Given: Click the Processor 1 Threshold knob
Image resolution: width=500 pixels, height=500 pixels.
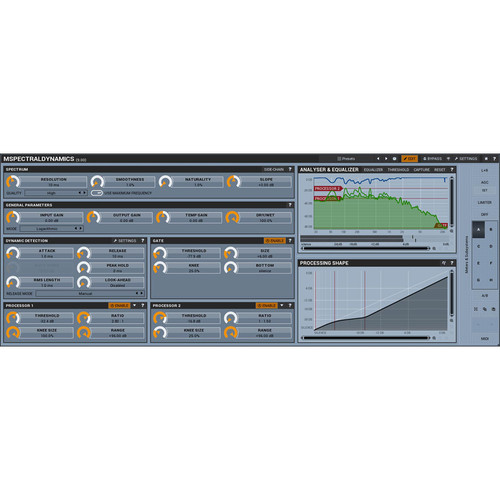Looking at the screenshot, I should tap(13, 318).
